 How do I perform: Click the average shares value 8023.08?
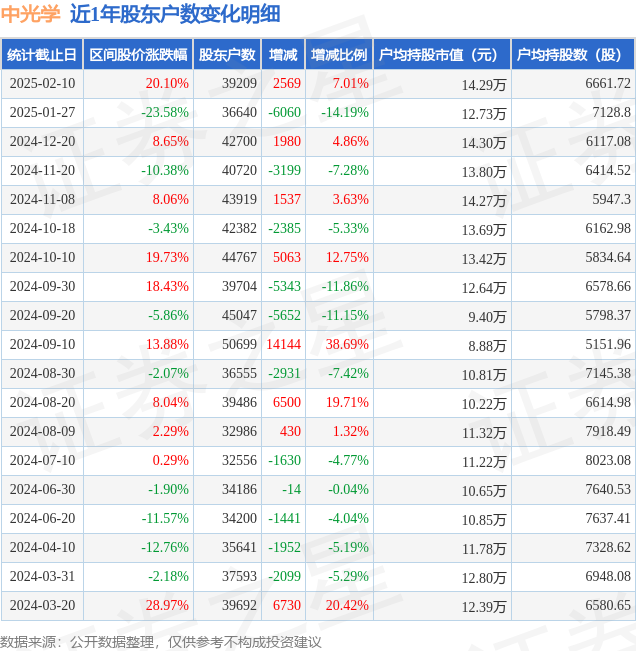click(x=608, y=460)
